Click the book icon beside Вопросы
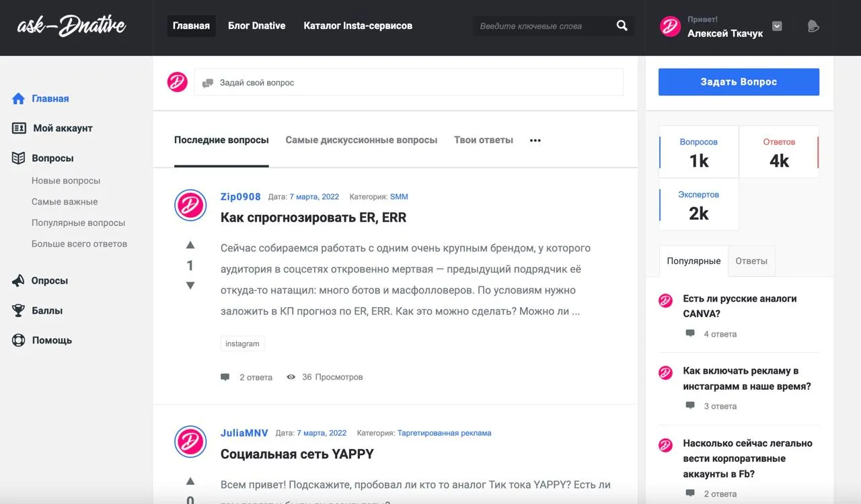The height and width of the screenshot is (504, 861). (19, 158)
